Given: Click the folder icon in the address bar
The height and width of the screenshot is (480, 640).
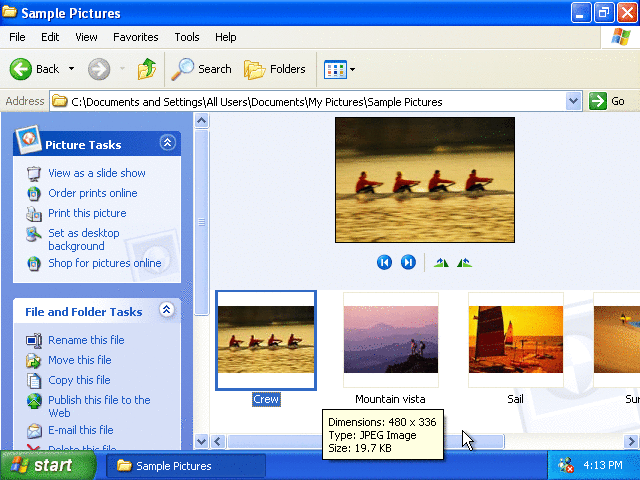Looking at the screenshot, I should (x=60, y=101).
